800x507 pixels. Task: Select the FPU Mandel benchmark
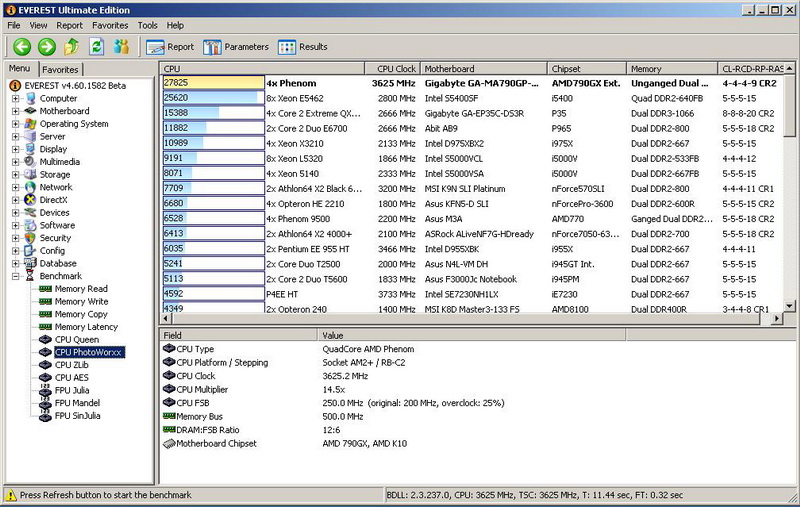coord(77,403)
